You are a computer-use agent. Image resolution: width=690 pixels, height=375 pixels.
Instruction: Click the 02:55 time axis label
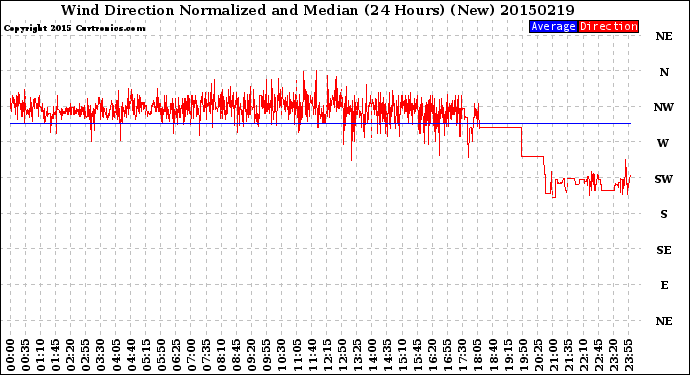coord(86,355)
